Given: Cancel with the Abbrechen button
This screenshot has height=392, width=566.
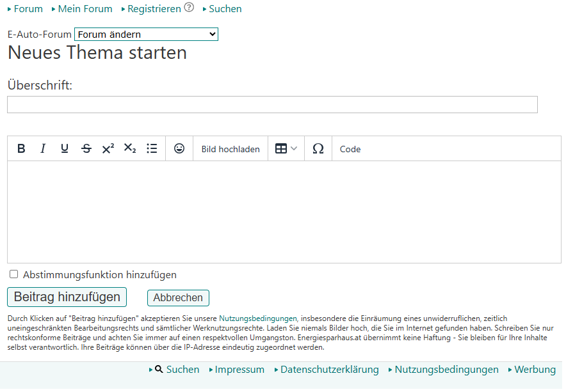Looking at the screenshot, I should [178, 298].
